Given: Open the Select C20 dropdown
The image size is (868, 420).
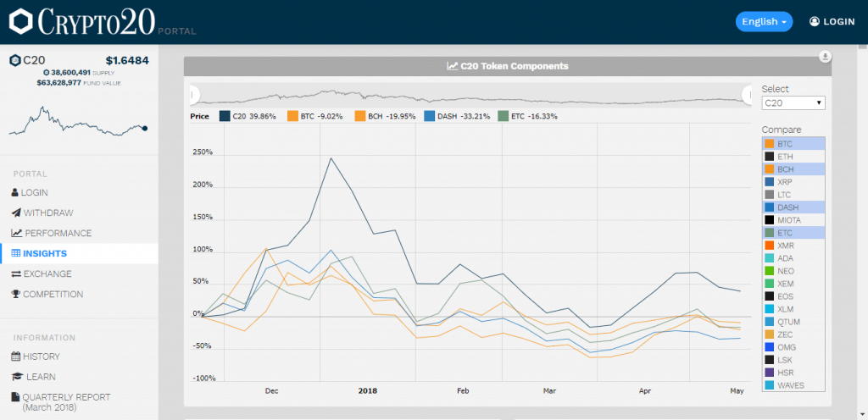Looking at the screenshot, I should point(793,102).
